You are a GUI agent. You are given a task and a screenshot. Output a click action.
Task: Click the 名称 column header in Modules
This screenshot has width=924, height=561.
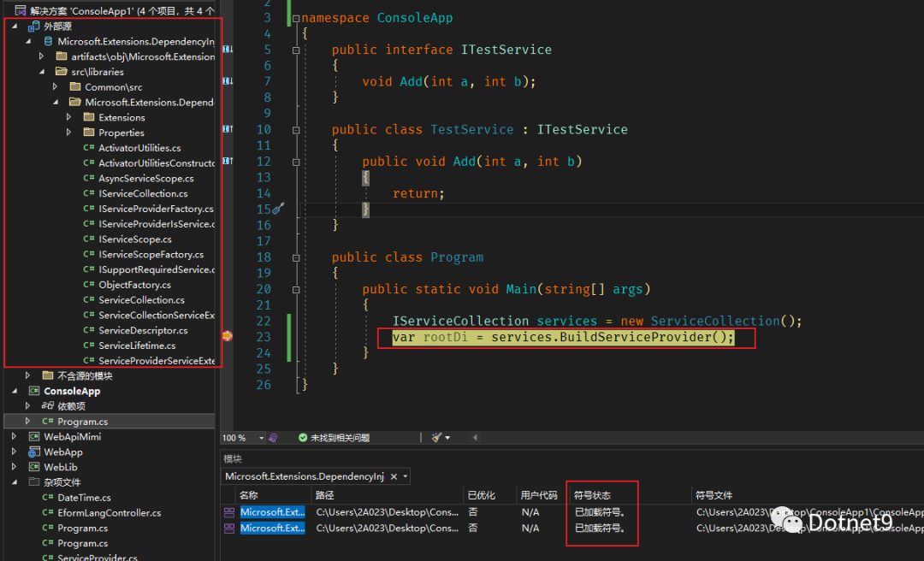pos(249,495)
